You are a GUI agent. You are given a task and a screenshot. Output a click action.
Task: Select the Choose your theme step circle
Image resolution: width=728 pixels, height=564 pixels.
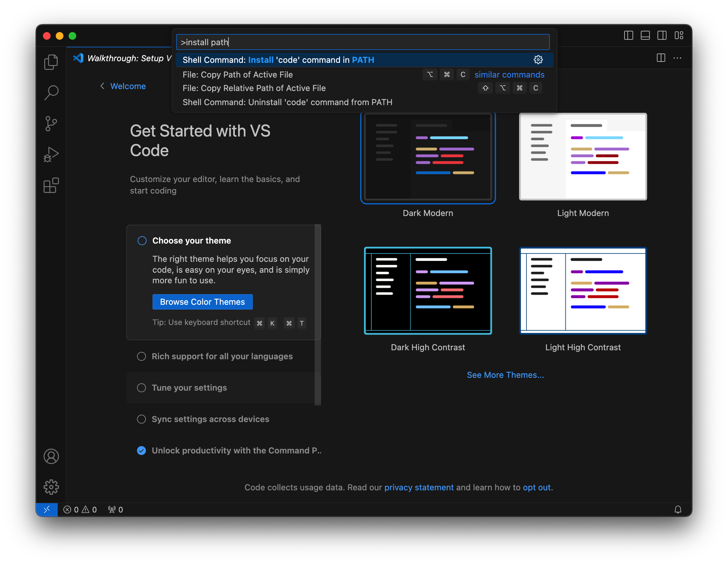tap(142, 241)
